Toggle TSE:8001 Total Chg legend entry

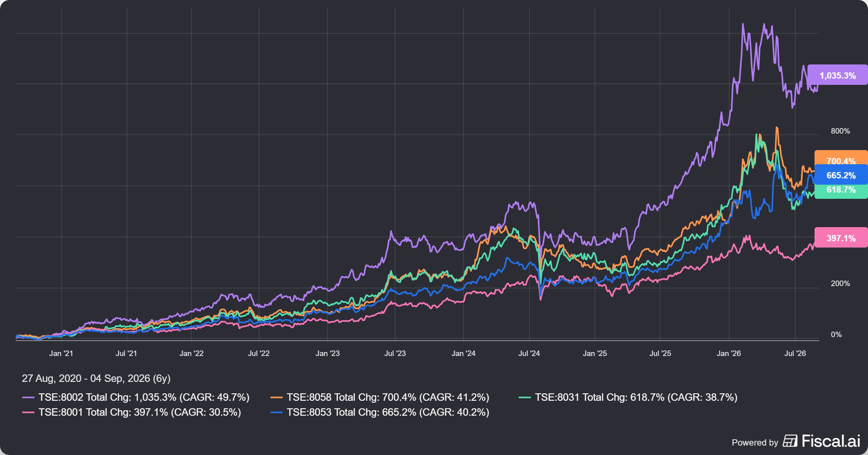(x=132, y=412)
